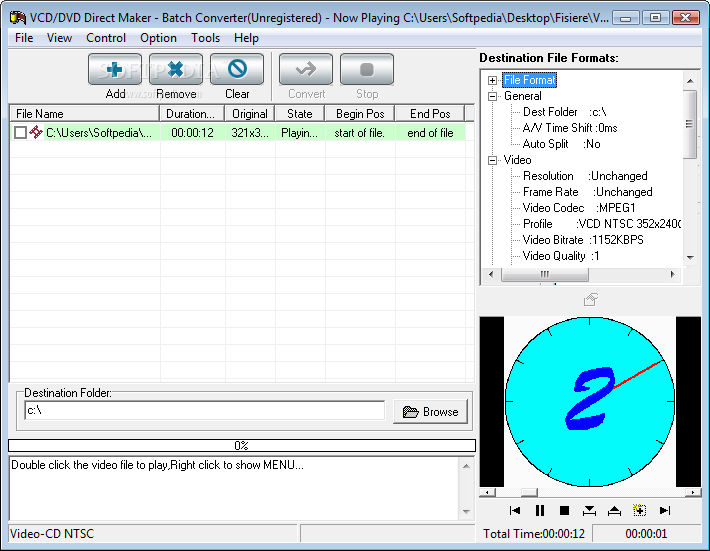This screenshot has height=551, width=710.
Task: Click the Begin Pos column header
Action: (x=360, y=114)
